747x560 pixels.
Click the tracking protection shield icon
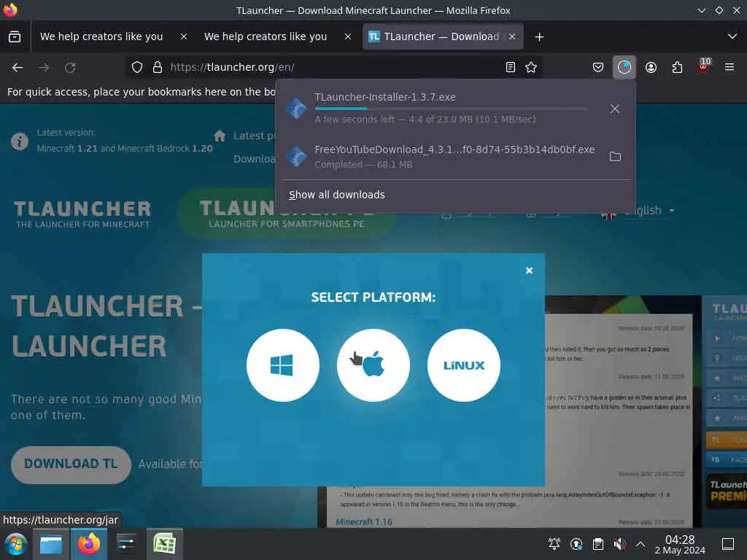tap(136, 67)
